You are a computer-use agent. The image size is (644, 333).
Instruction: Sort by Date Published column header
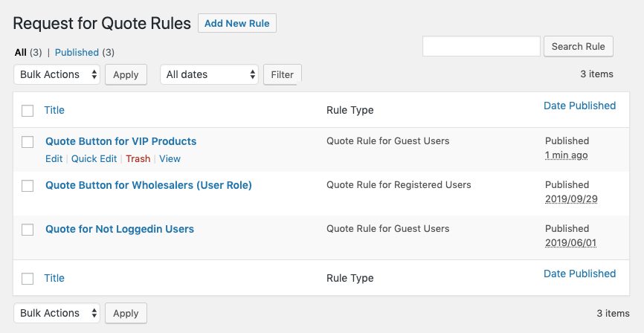click(x=579, y=106)
